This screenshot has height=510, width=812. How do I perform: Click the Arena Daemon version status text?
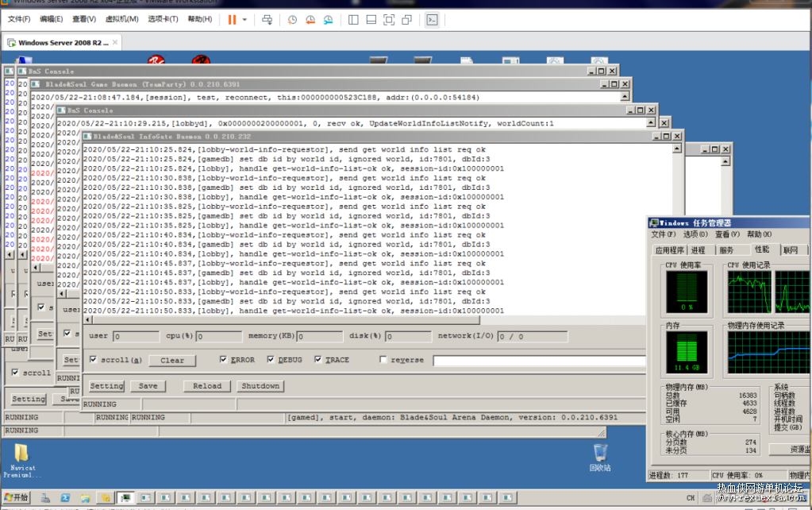point(452,417)
